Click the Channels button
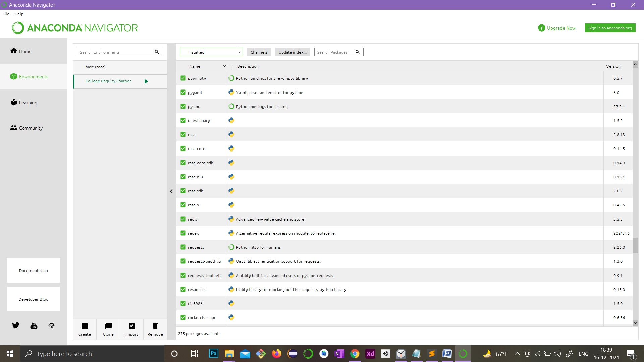The width and height of the screenshot is (644, 362). pyautogui.click(x=259, y=52)
